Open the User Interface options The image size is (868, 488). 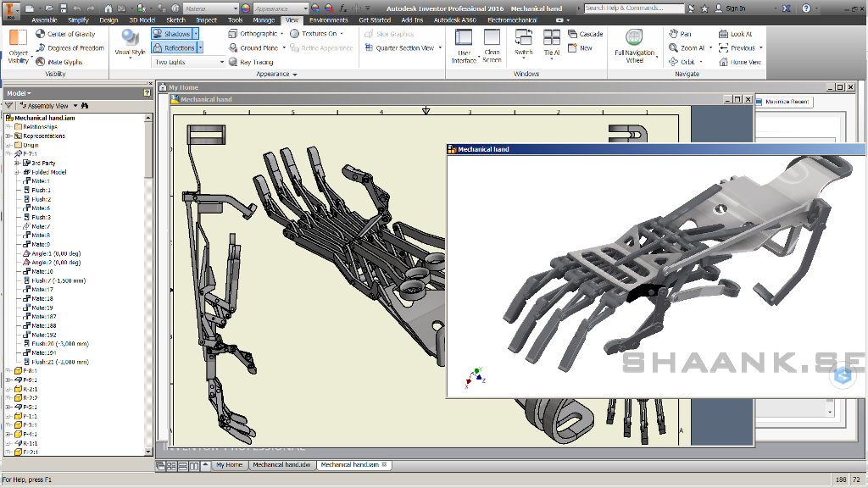[464, 47]
